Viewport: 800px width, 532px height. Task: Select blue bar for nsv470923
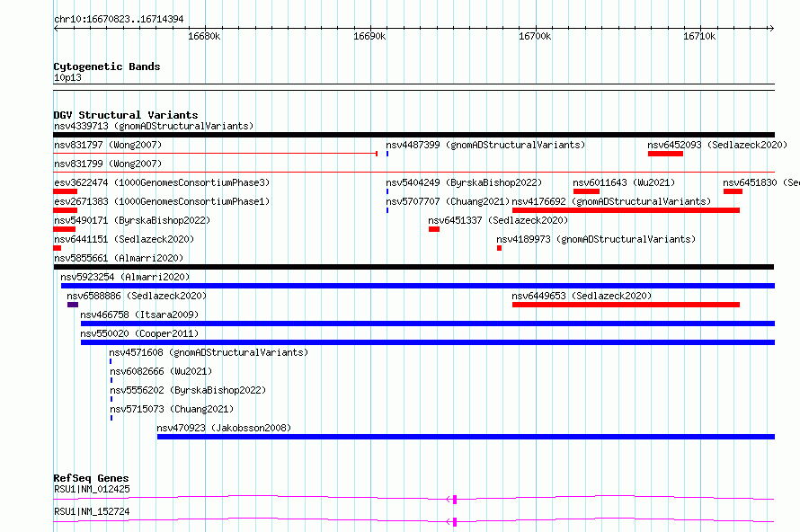466,437
